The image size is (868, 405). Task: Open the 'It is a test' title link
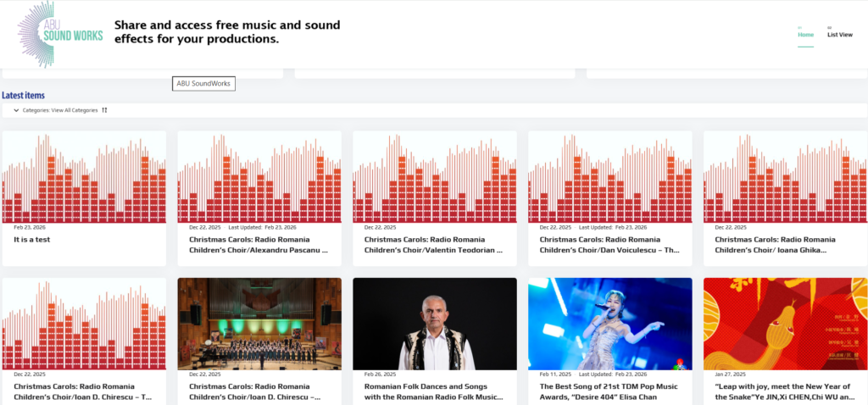point(32,240)
